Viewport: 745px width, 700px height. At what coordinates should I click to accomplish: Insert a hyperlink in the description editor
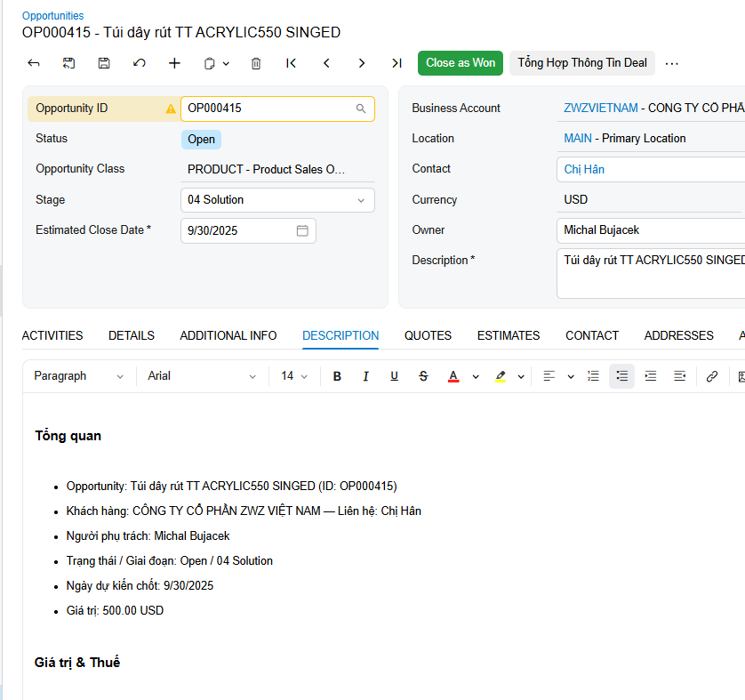click(x=711, y=375)
